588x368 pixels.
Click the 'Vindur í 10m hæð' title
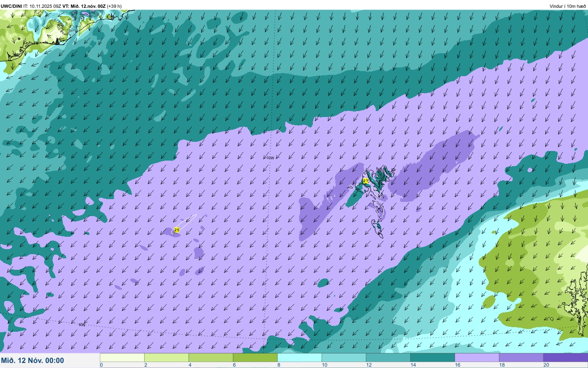(x=568, y=6)
